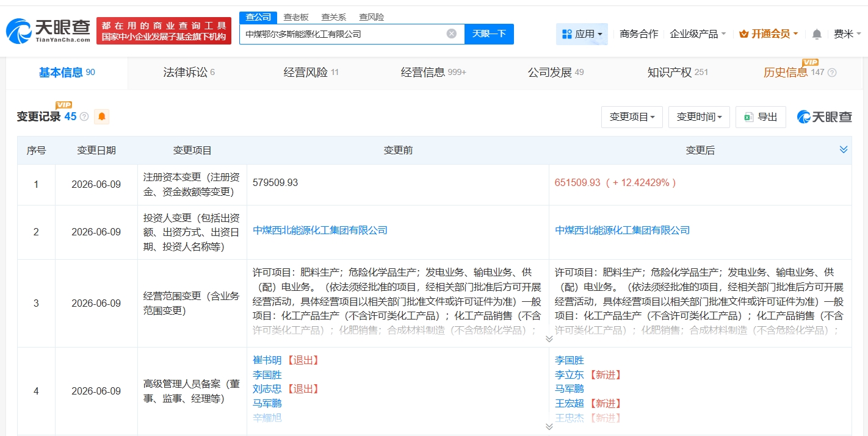Clear the search box with the X icon
This screenshot has width=868, height=436.
(x=451, y=34)
